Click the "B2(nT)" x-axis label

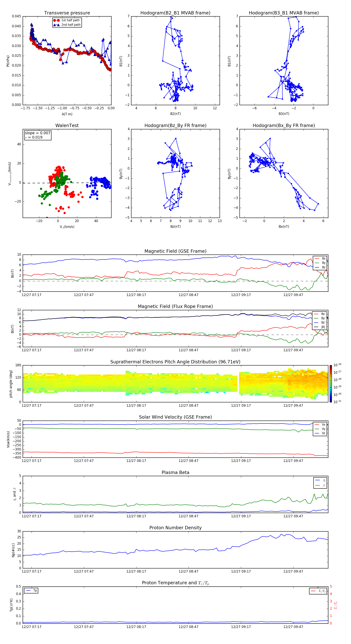pos(175,114)
